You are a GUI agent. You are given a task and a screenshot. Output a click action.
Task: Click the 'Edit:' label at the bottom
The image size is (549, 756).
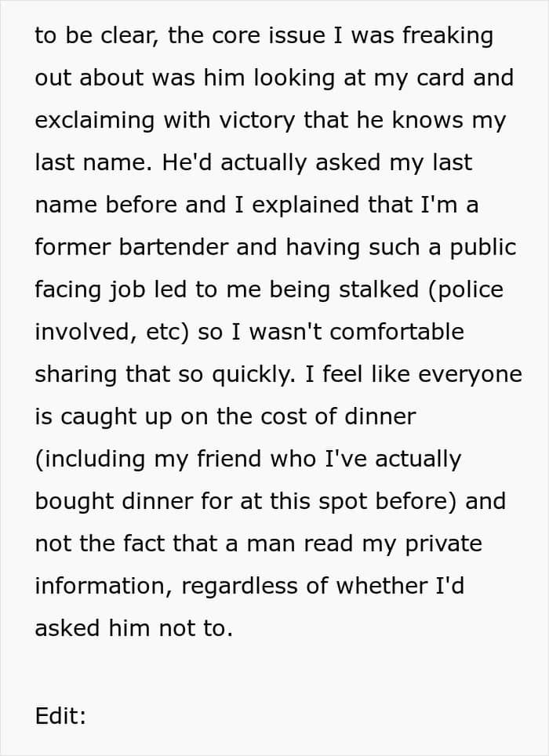tap(60, 715)
